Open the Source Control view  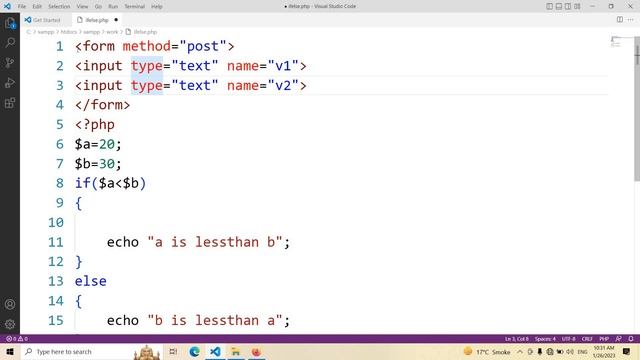point(10,62)
